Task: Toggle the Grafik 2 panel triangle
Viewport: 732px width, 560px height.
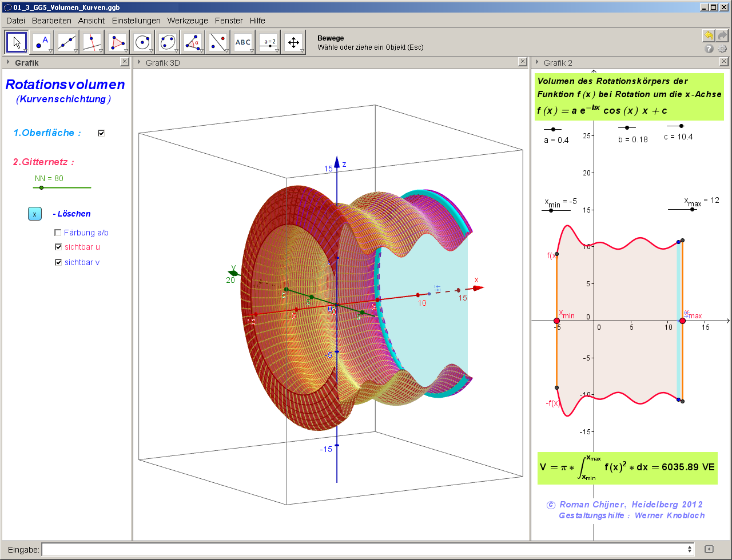Action: point(537,62)
